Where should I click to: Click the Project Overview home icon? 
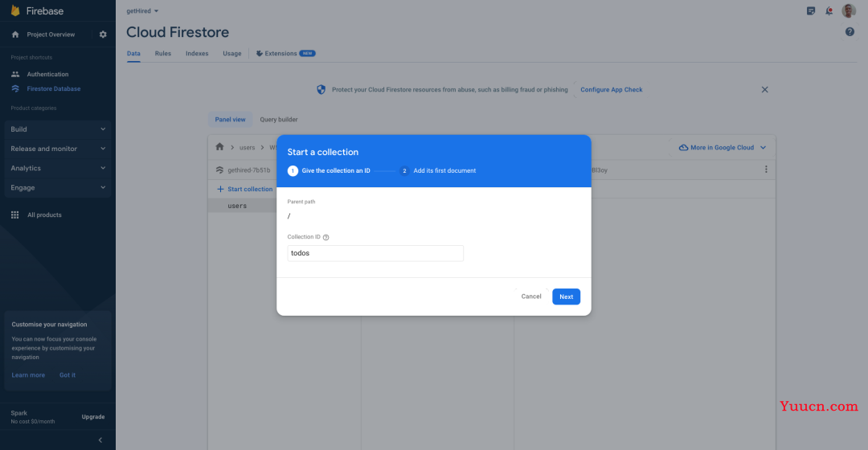15,35
